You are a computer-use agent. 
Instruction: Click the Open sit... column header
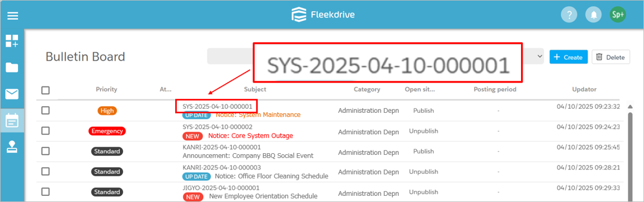(419, 89)
